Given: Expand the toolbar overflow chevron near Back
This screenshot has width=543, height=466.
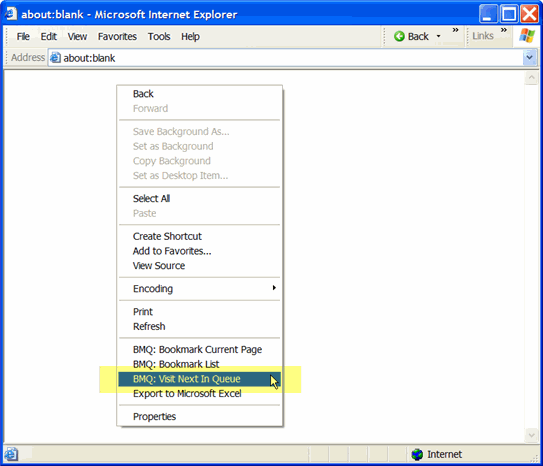Looking at the screenshot, I should click(455, 30).
